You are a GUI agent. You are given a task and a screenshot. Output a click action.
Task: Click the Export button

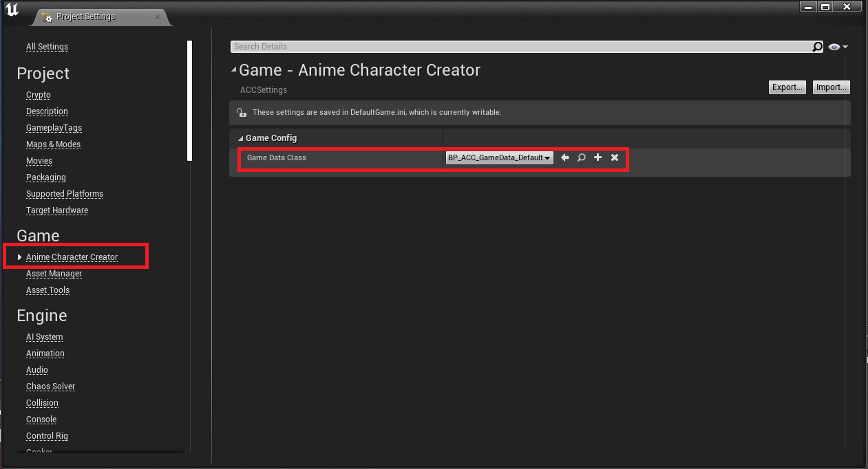coord(787,87)
